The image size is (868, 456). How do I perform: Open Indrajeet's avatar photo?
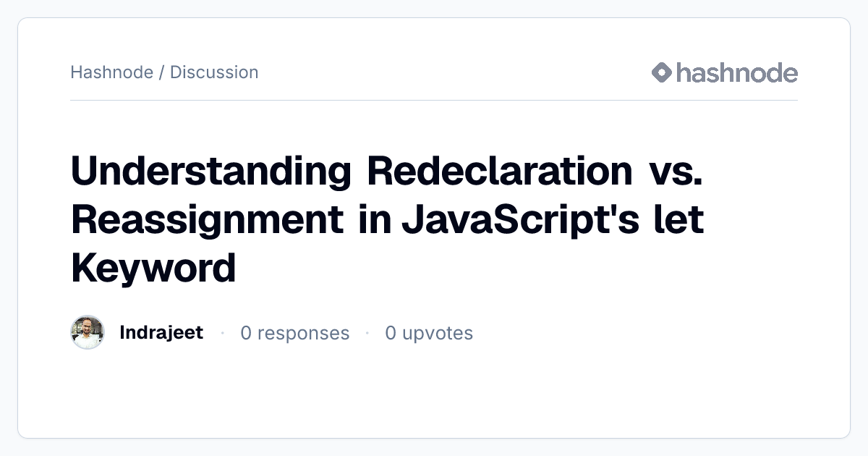[88, 333]
